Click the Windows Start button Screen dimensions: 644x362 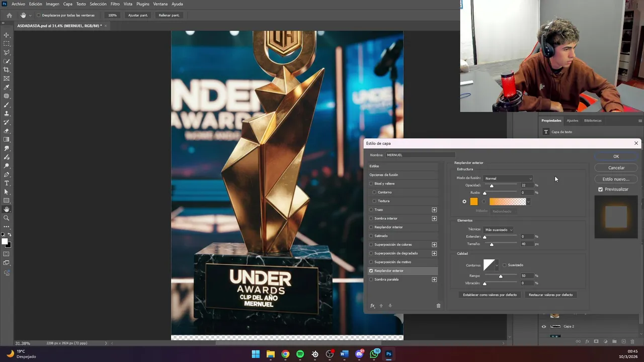(x=256, y=354)
